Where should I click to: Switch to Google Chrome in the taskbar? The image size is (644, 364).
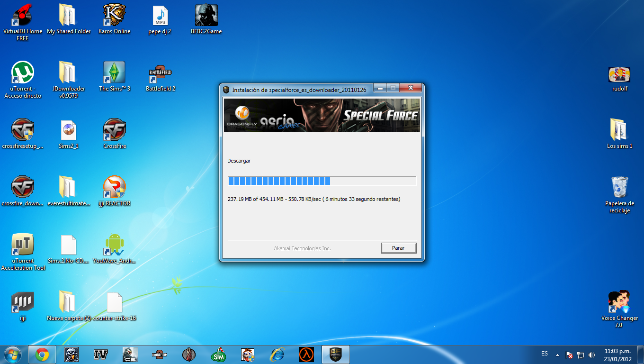42,355
